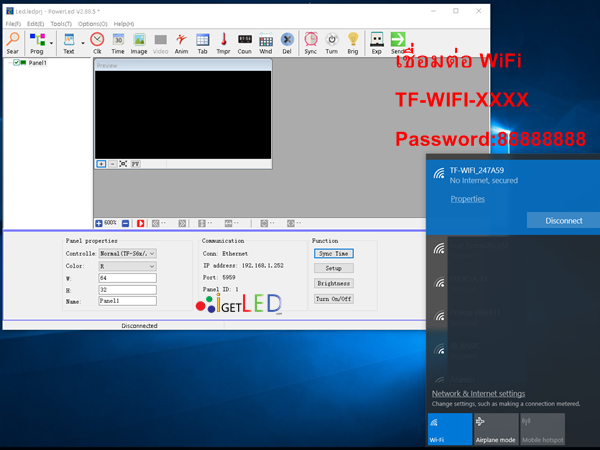
Task: Toggle the Airplane mode tile
Action: tap(496, 429)
